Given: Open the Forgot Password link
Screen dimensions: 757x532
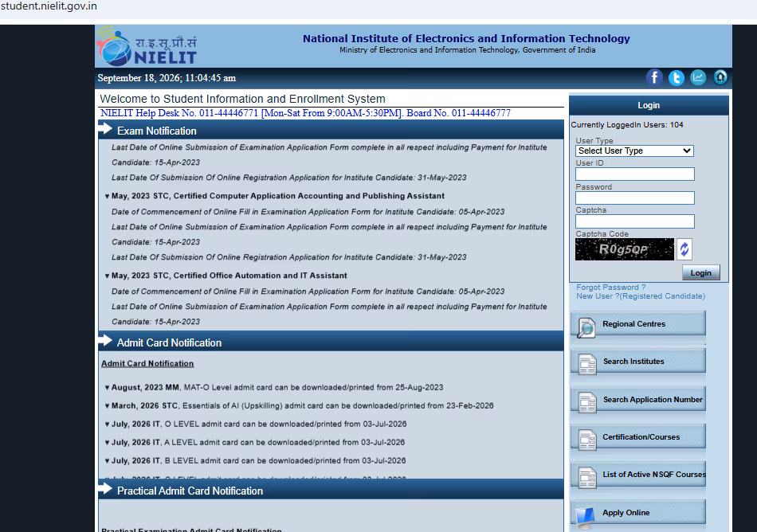Looking at the screenshot, I should coord(610,288).
